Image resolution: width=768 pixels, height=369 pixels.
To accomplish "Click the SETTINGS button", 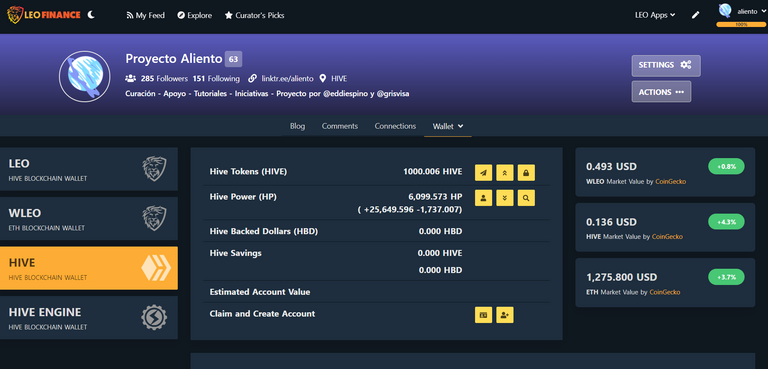I will tap(666, 65).
